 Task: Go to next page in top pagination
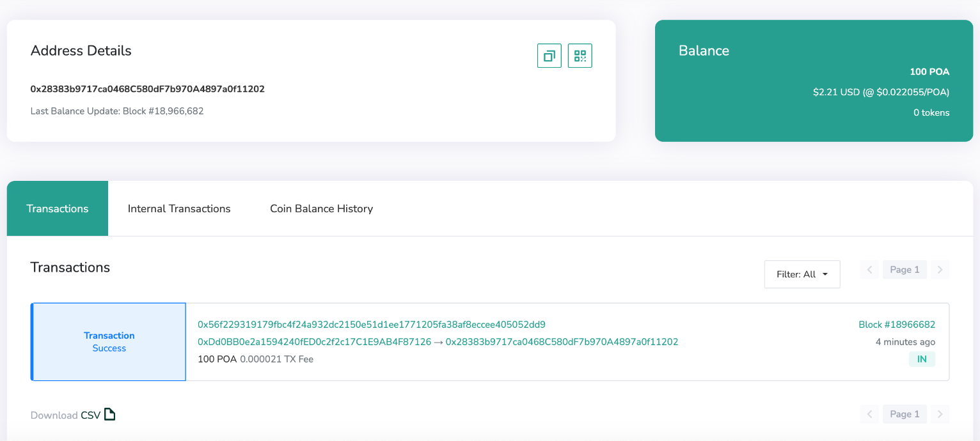tap(940, 270)
